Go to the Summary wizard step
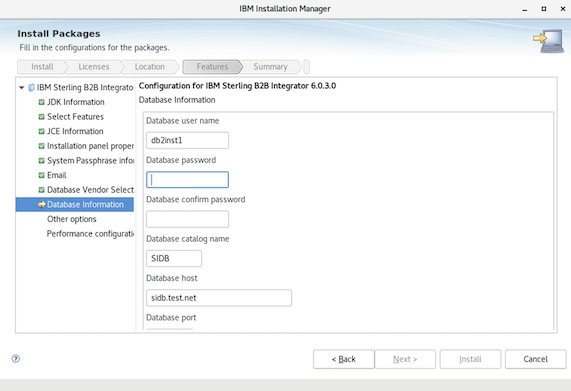Image resolution: width=571 pixels, height=391 pixels. point(270,67)
